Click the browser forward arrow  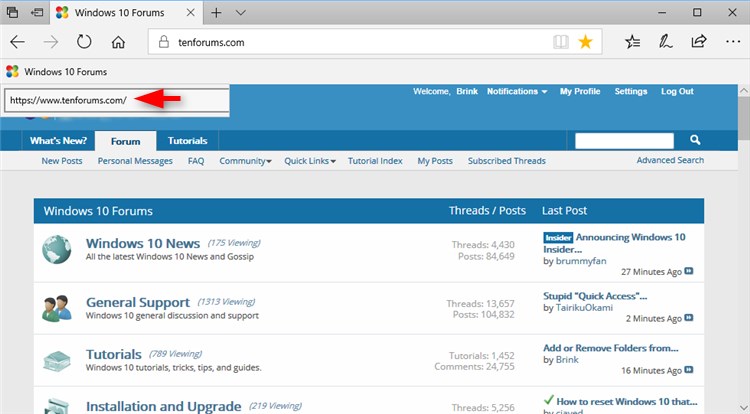51,42
